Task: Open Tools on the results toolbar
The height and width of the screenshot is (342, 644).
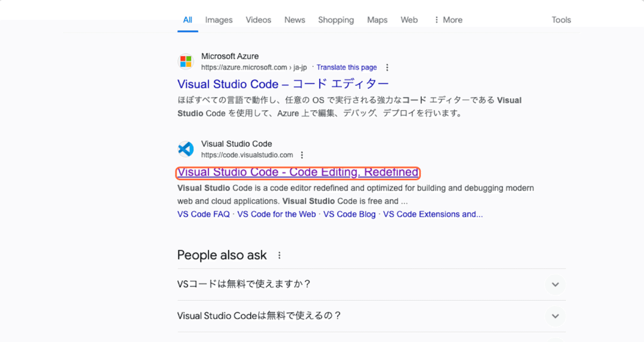Action: 561,19
